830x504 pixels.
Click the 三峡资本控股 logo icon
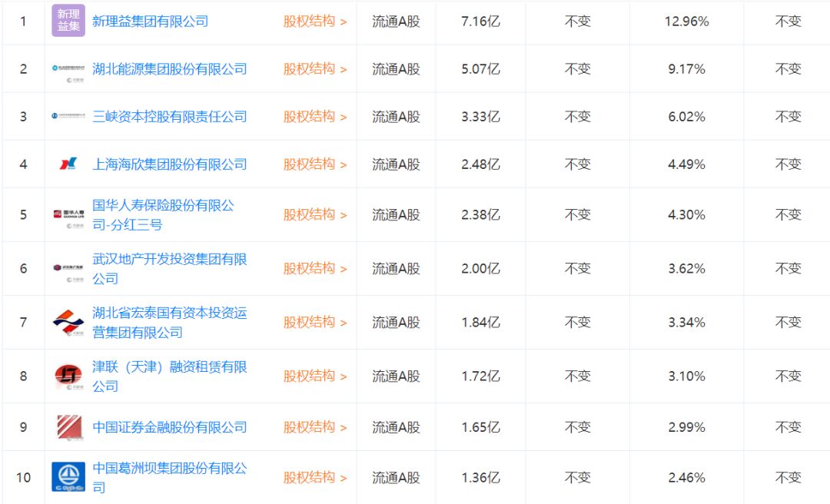(x=68, y=116)
